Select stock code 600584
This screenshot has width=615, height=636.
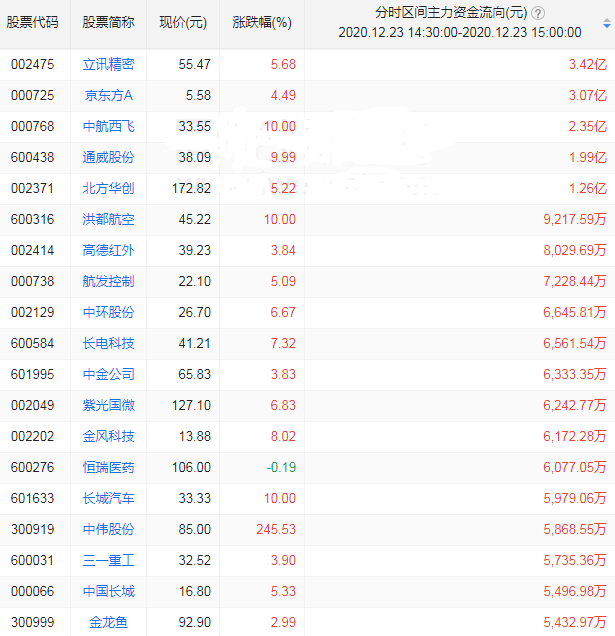(32, 344)
